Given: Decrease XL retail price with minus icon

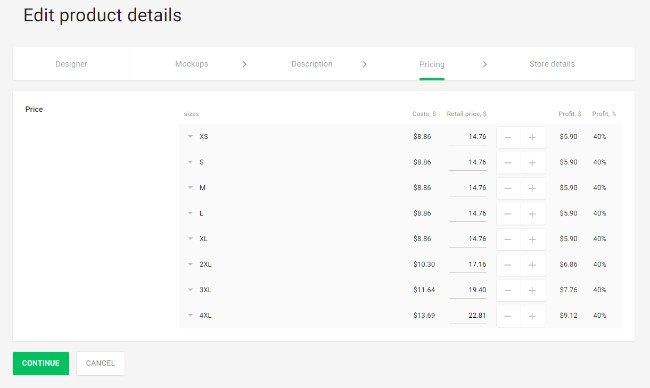Looking at the screenshot, I should pyautogui.click(x=508, y=240).
